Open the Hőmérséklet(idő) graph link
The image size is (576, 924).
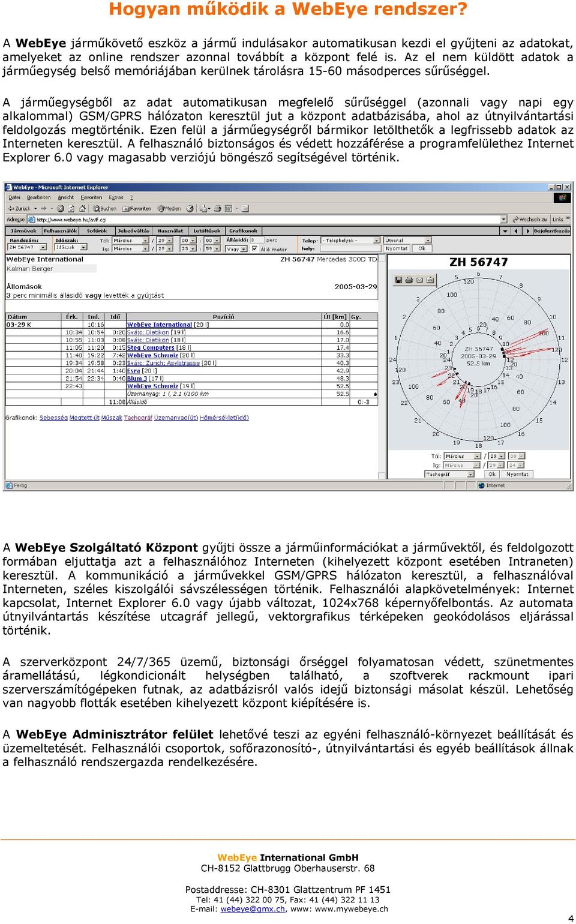224,418
